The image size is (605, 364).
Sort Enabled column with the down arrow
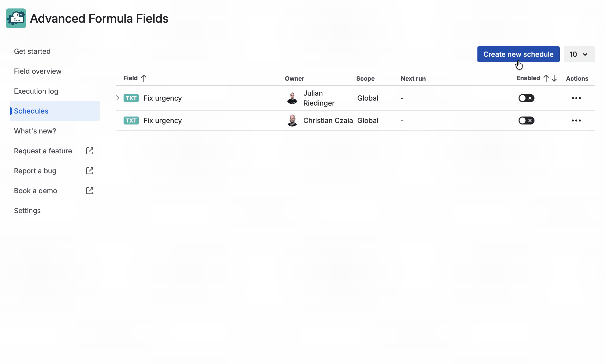click(554, 78)
